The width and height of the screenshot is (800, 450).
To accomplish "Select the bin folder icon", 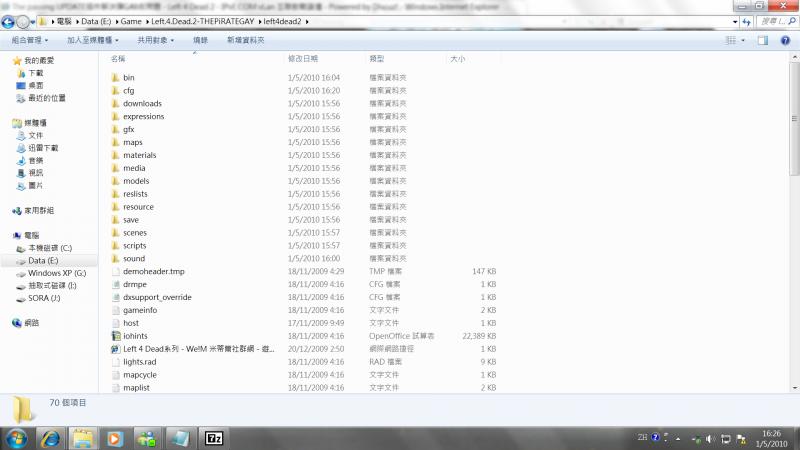I will coord(115,78).
